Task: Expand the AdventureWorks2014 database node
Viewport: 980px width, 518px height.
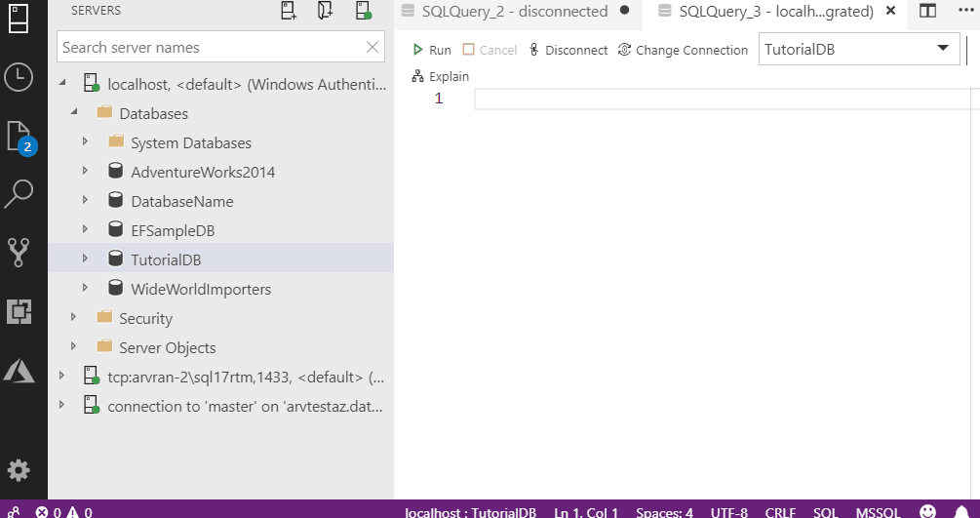Action: tap(86, 172)
